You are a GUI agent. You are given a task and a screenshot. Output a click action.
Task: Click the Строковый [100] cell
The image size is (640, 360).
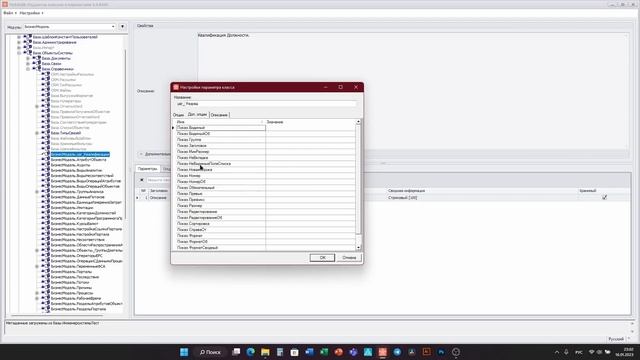402,198
